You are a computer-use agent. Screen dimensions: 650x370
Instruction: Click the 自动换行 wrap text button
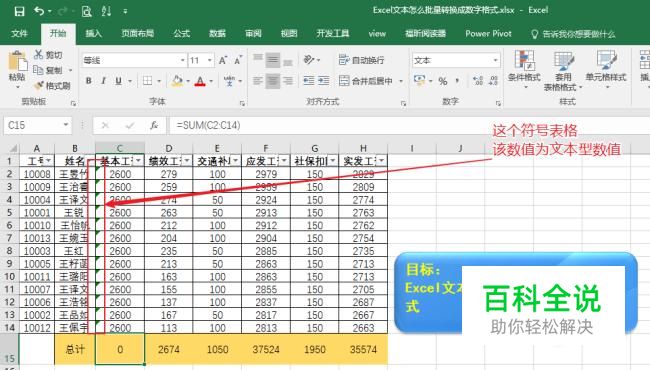coord(361,60)
